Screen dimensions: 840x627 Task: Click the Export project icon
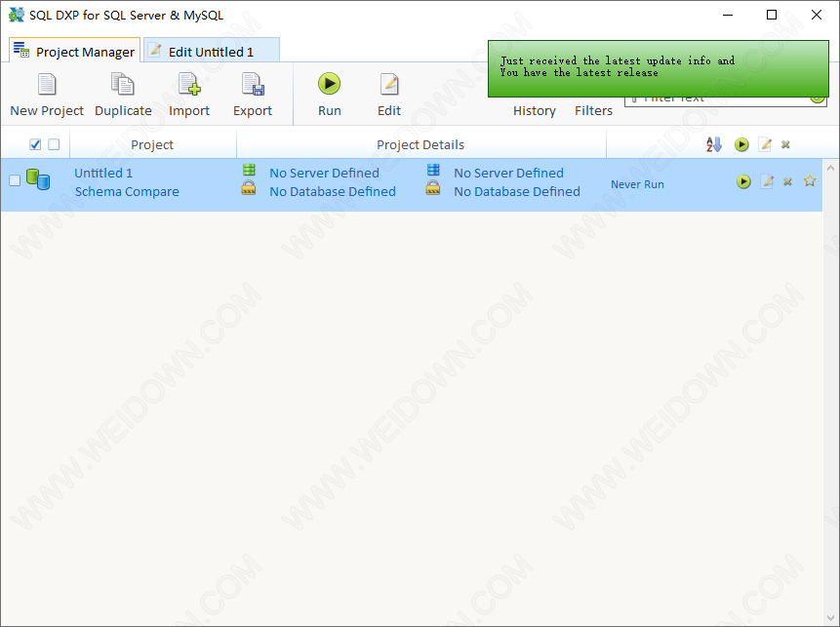(x=253, y=95)
